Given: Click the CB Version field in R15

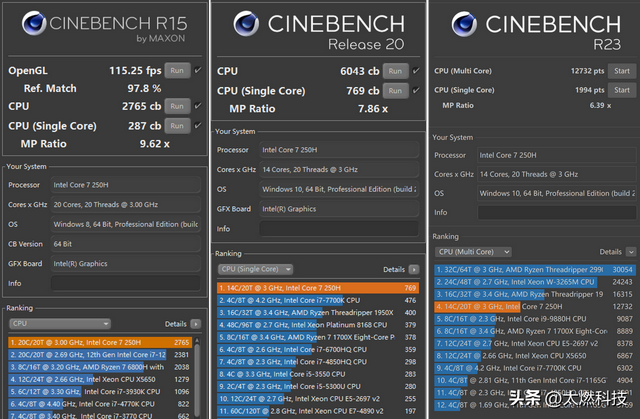Looking at the screenshot, I should coord(126,244).
